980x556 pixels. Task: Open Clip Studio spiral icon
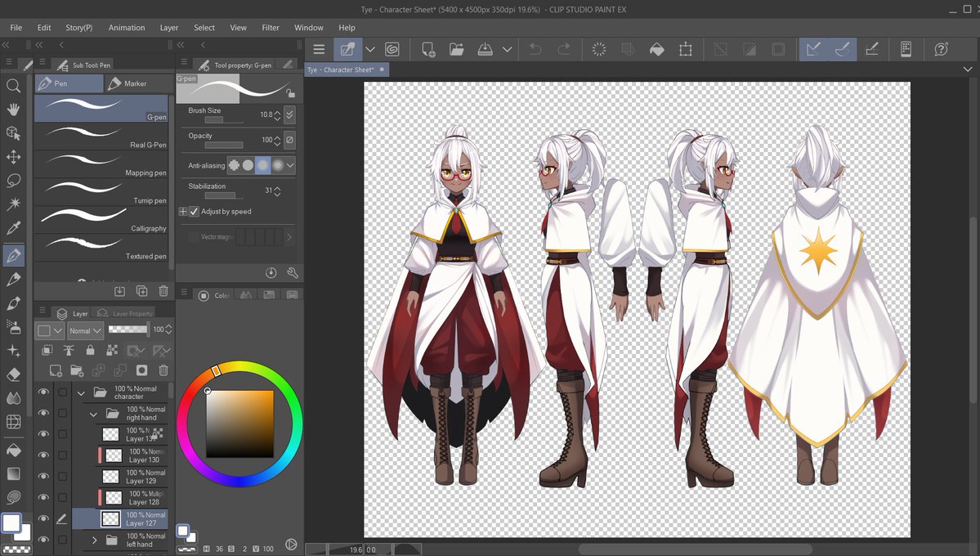[392, 49]
